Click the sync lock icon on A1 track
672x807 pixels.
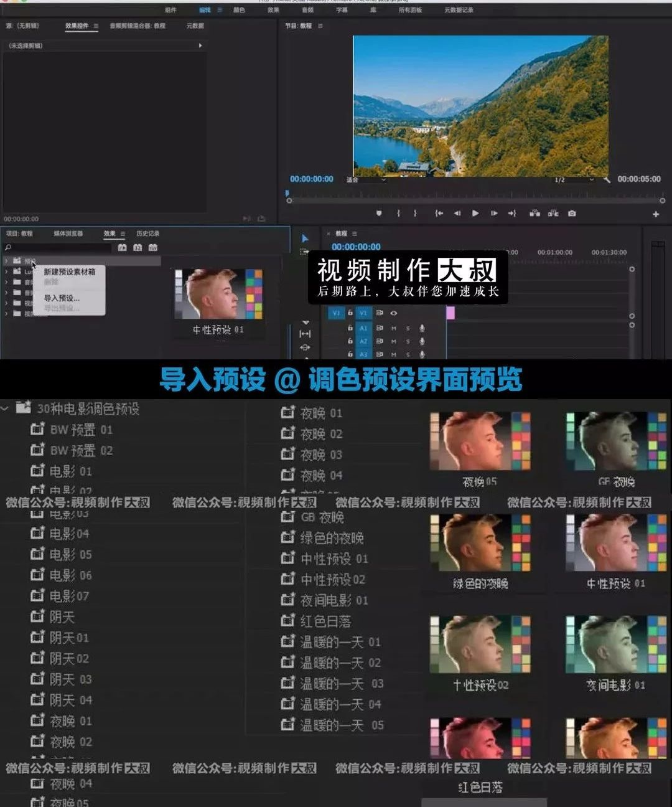coord(379,328)
